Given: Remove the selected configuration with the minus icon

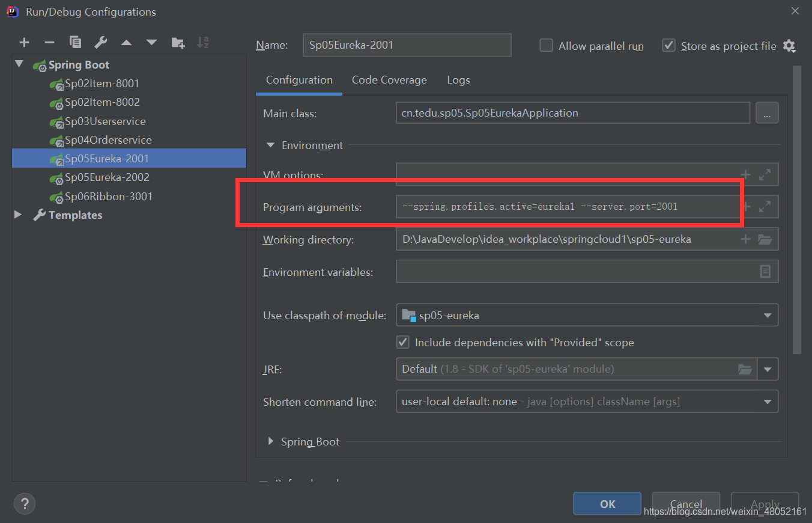Looking at the screenshot, I should pyautogui.click(x=50, y=42).
